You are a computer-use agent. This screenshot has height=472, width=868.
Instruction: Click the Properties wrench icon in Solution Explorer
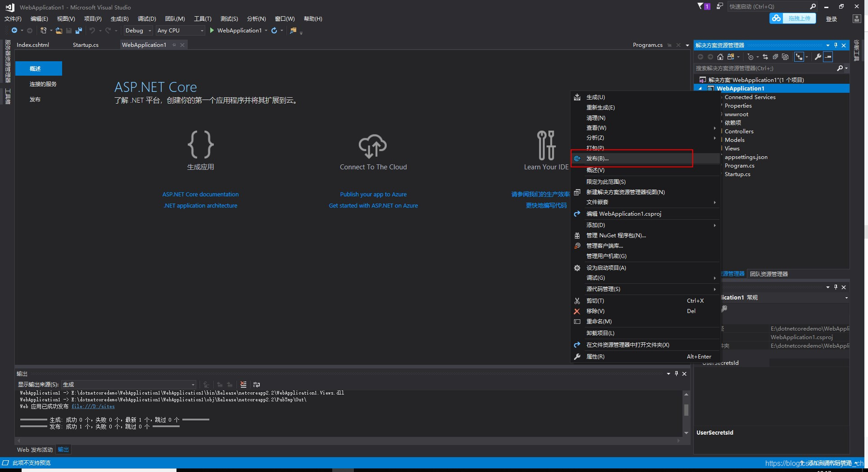click(818, 57)
